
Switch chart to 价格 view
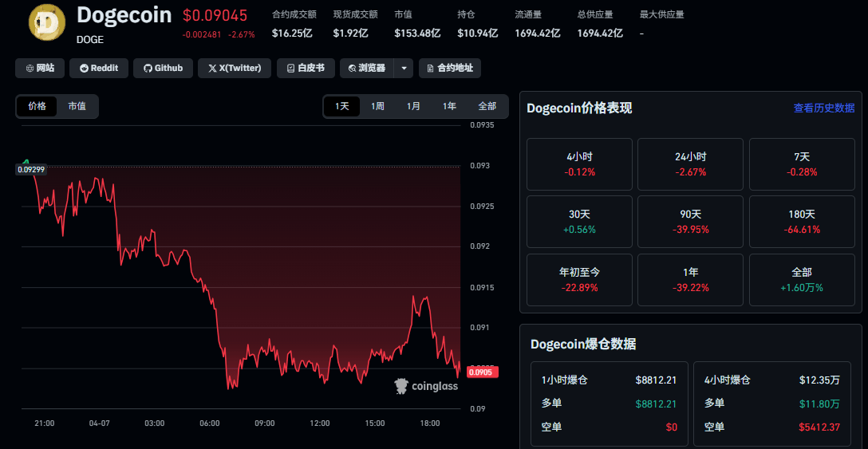[x=37, y=106]
